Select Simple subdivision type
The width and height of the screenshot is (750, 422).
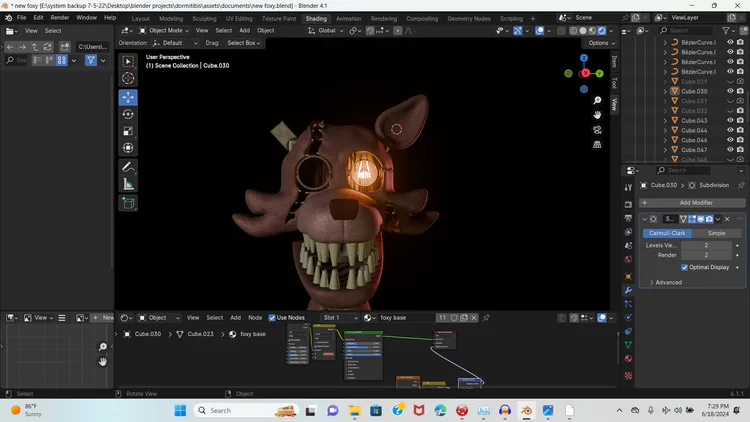(716, 233)
